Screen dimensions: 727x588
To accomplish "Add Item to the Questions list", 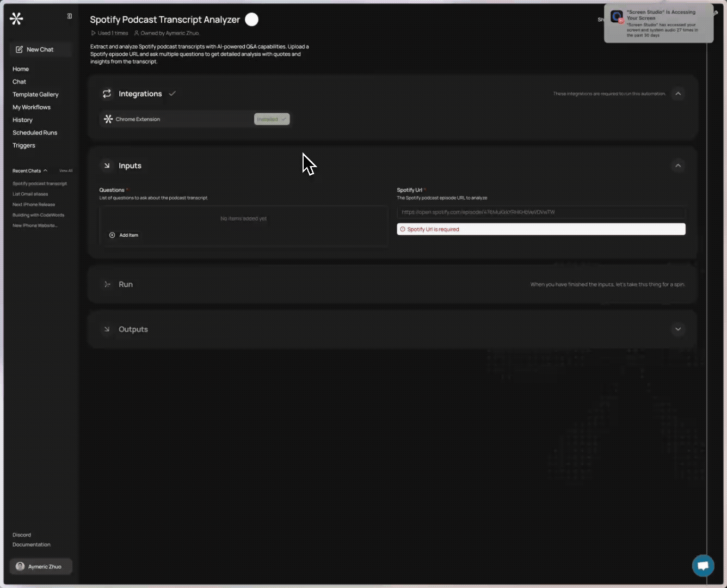I will coord(124,235).
